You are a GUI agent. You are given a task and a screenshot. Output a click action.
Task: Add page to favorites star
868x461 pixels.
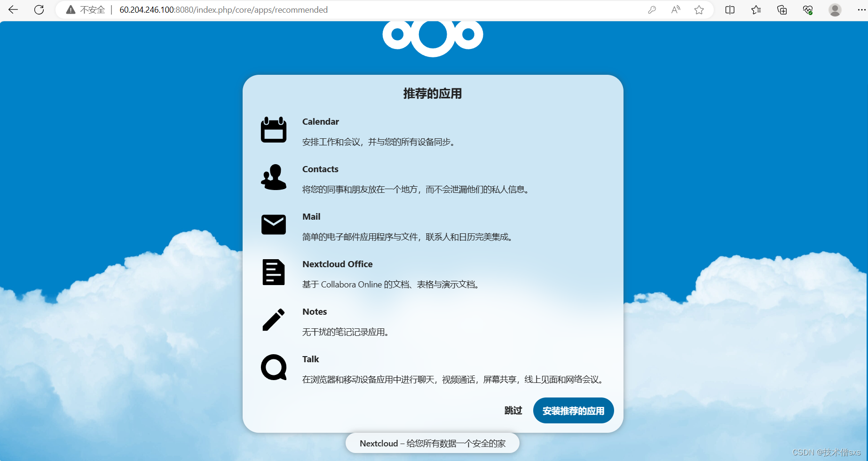coord(699,9)
